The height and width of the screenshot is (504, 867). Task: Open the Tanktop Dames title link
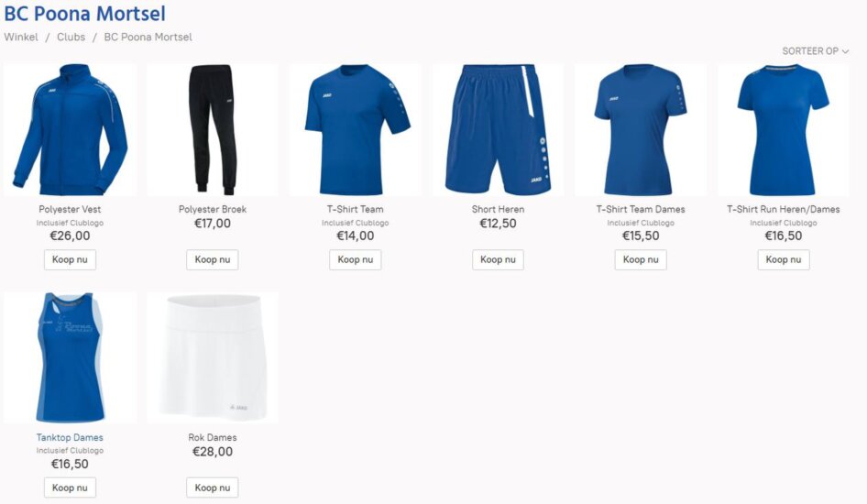click(70, 437)
